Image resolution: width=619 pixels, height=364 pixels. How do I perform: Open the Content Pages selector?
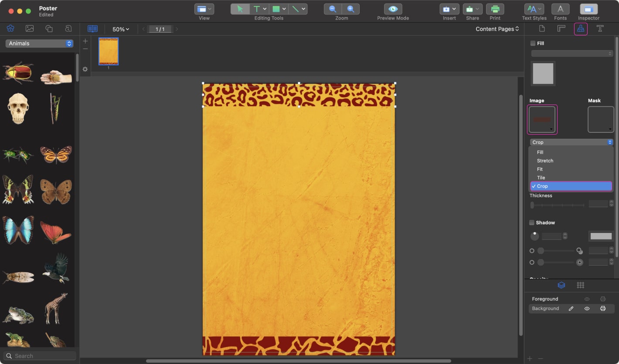click(497, 29)
